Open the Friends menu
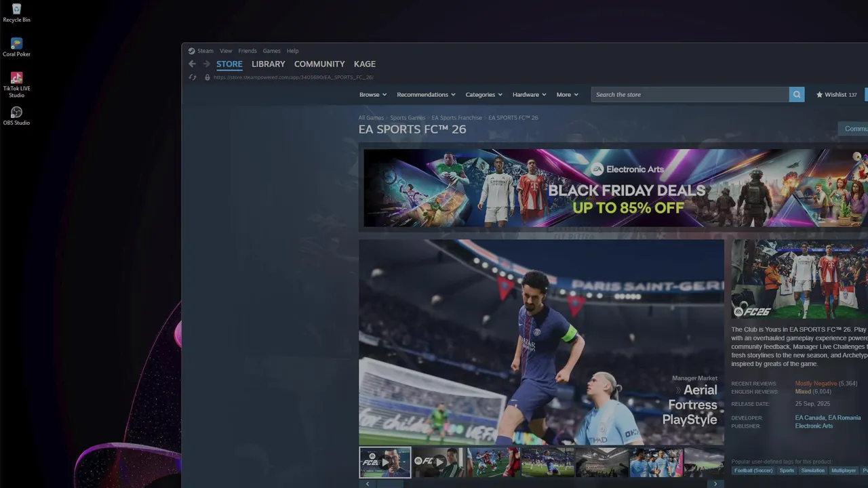Screen dimensions: 868x488 pyautogui.click(x=248, y=51)
